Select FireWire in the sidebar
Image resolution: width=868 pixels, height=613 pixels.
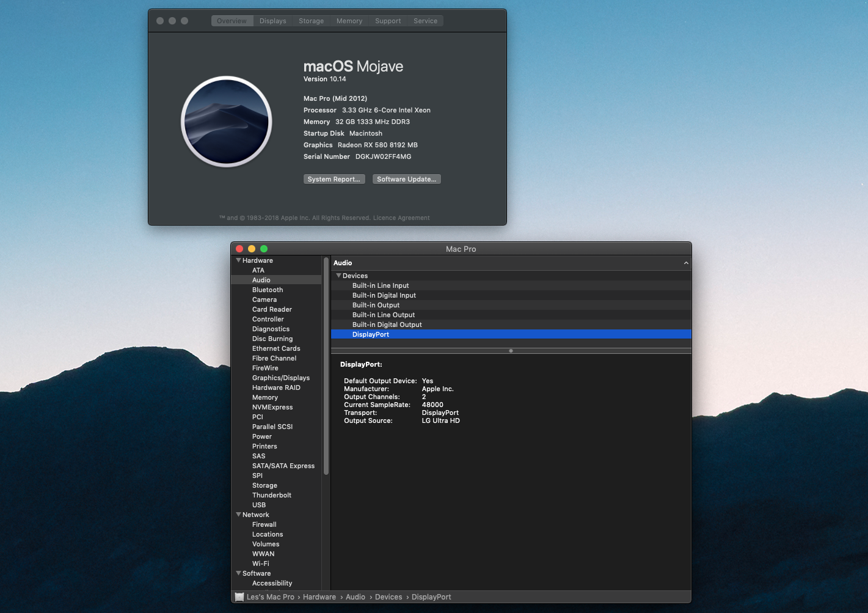click(276, 368)
